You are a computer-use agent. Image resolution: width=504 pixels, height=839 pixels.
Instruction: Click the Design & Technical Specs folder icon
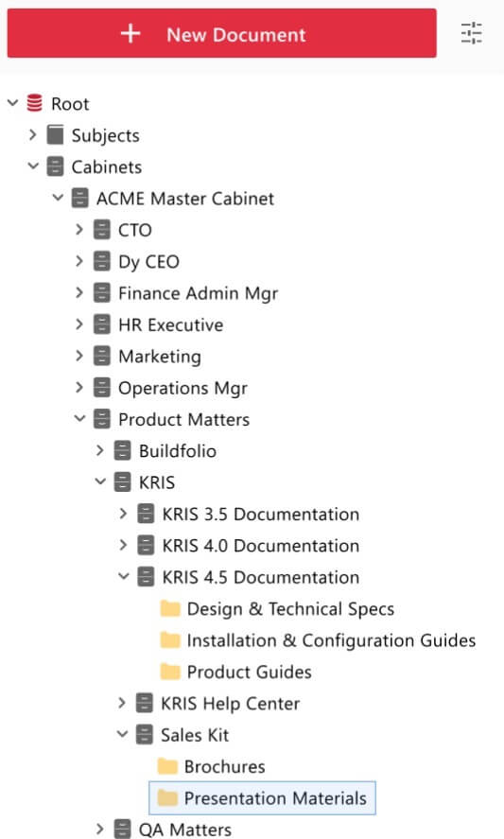[170, 608]
